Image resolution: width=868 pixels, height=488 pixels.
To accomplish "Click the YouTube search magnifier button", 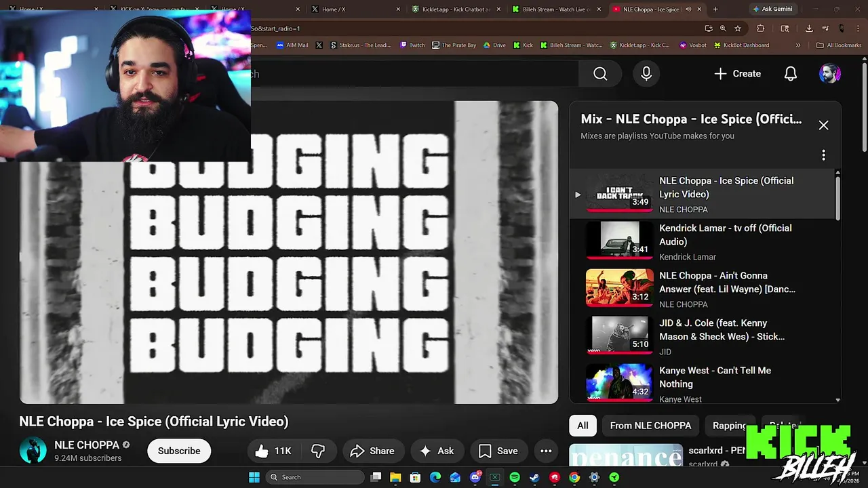I will click(x=600, y=74).
